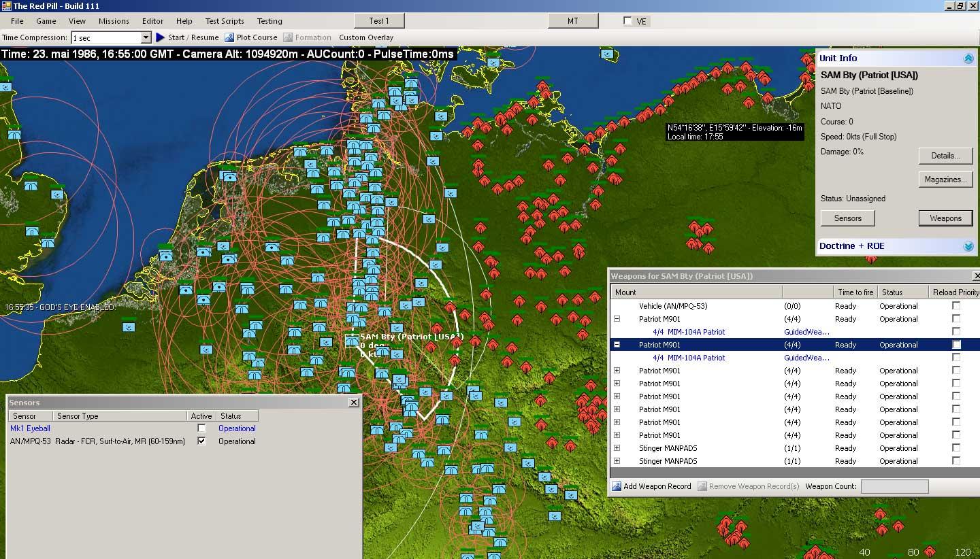Expand the third Patriot M901 mount
Screen dimensions: 980x559
coord(617,371)
